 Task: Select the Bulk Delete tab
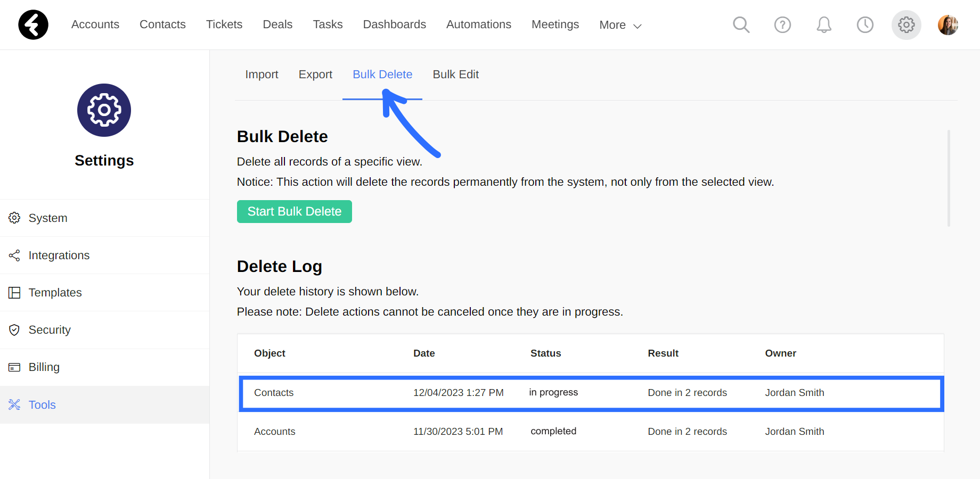pos(382,75)
